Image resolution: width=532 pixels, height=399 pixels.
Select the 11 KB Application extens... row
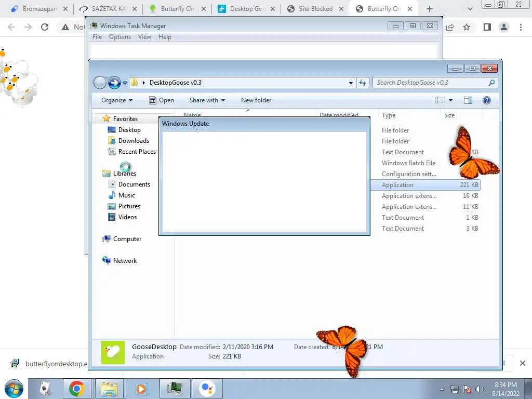(x=425, y=207)
